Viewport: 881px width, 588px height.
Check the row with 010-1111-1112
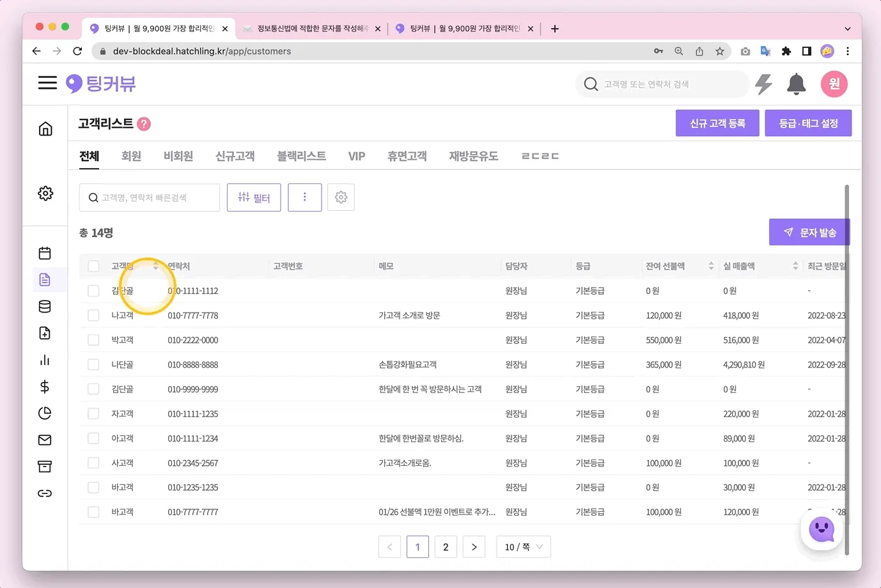coord(93,291)
